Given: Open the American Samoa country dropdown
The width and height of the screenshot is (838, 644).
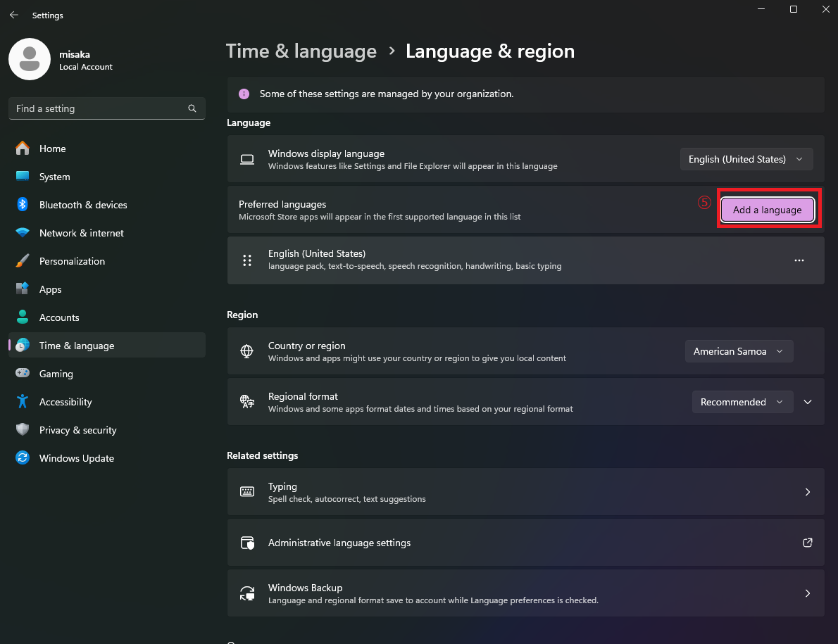Looking at the screenshot, I should [739, 351].
